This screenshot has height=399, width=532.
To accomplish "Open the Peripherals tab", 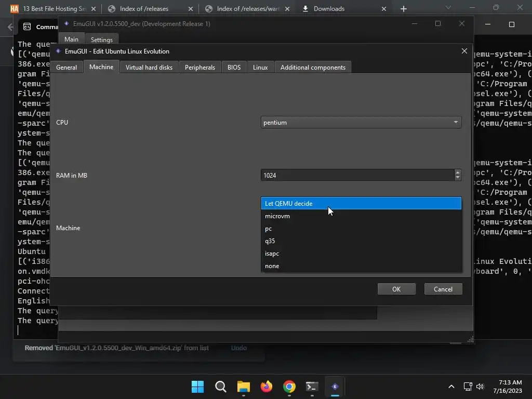I will coord(200,67).
